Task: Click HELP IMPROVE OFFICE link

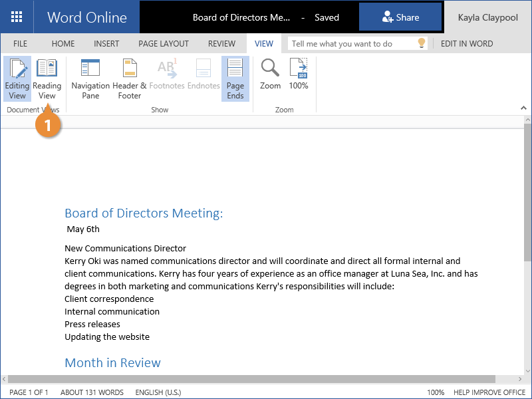Action: tap(489, 392)
